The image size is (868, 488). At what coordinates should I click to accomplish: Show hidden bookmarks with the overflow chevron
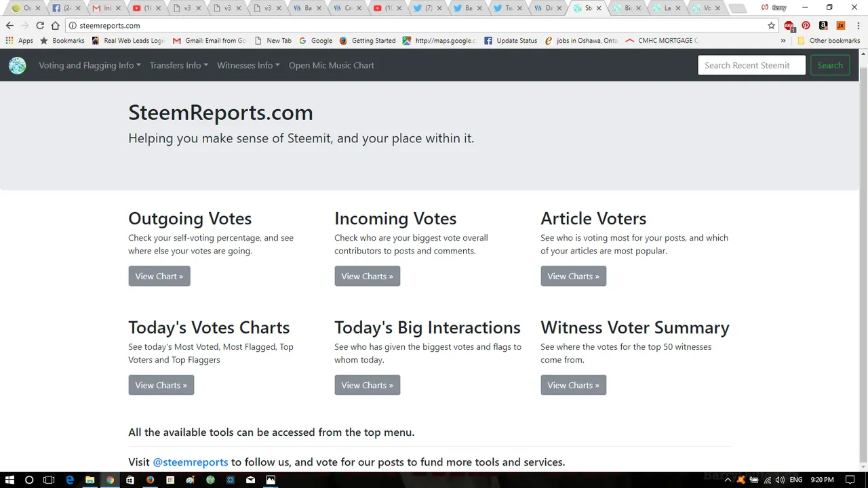(x=783, y=41)
